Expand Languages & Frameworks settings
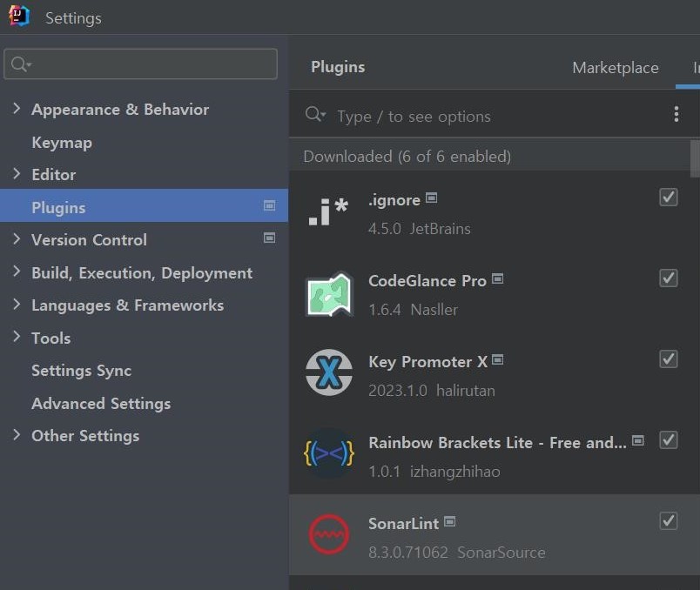Viewport: 700px width, 590px height. pos(17,305)
